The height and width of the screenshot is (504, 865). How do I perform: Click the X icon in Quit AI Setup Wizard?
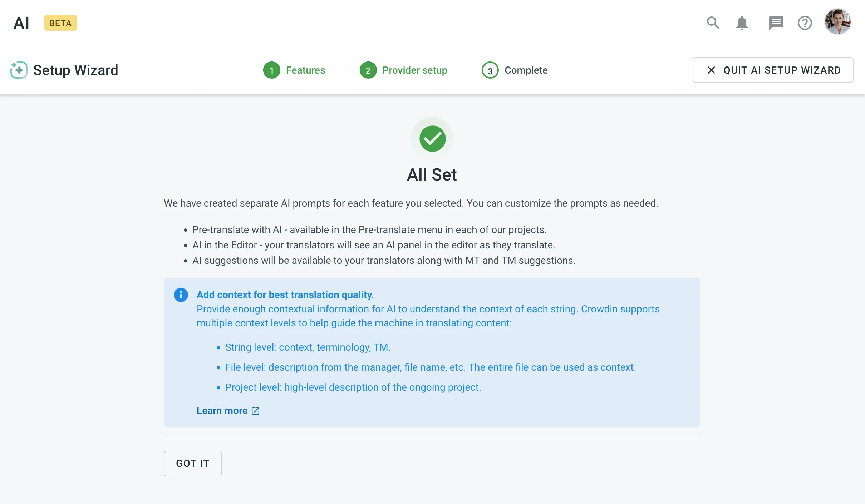711,70
